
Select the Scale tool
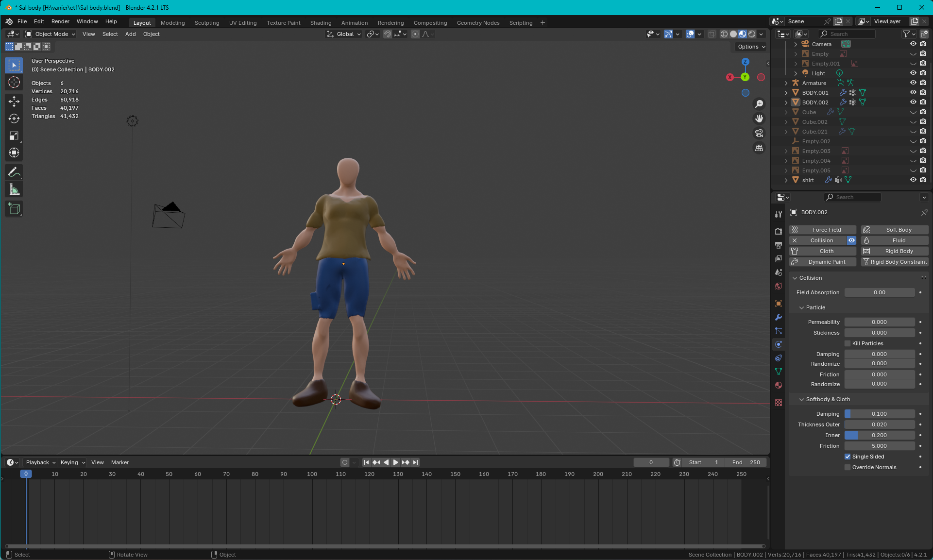14,136
